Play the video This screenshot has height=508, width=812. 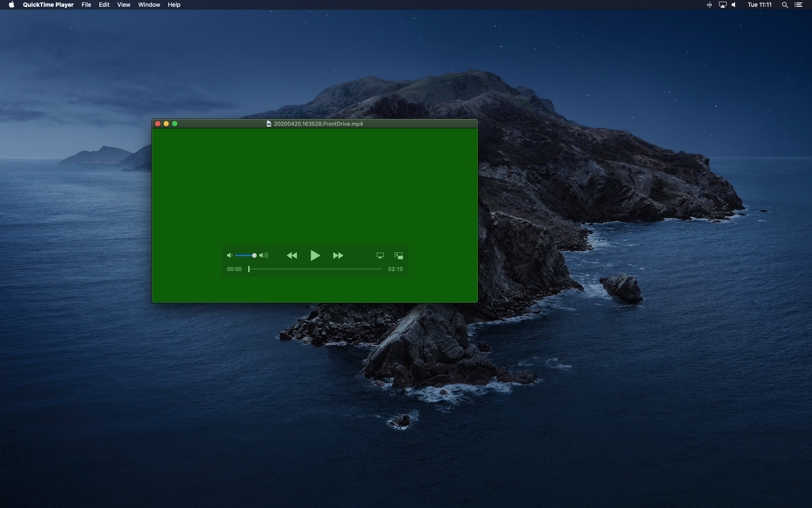[315, 256]
